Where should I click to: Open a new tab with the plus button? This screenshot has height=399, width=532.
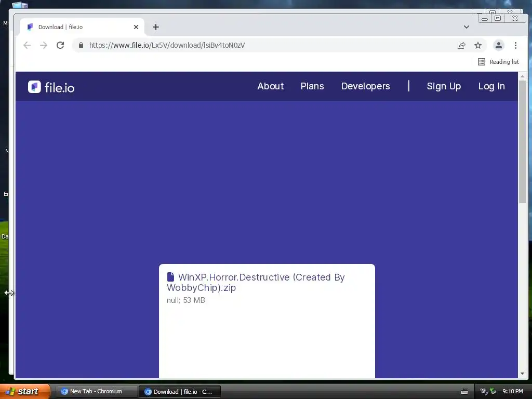tap(156, 27)
